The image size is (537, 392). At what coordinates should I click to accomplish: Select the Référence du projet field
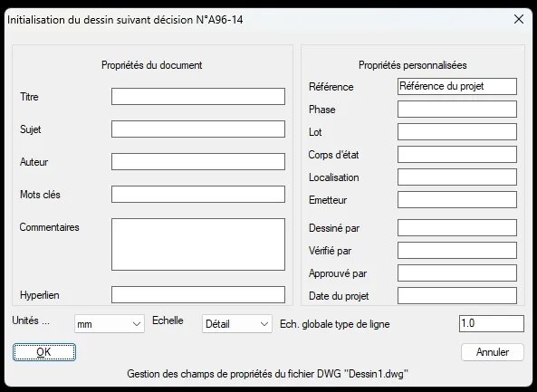457,86
